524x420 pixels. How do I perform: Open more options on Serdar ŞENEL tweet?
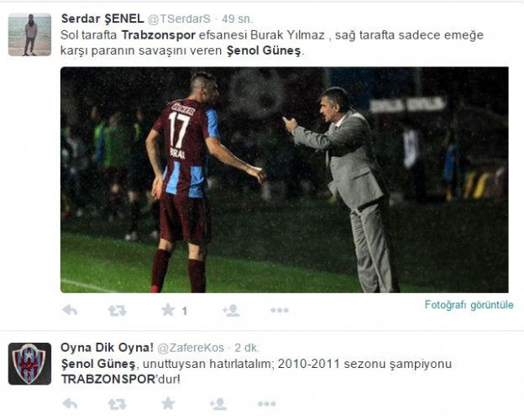point(280,311)
